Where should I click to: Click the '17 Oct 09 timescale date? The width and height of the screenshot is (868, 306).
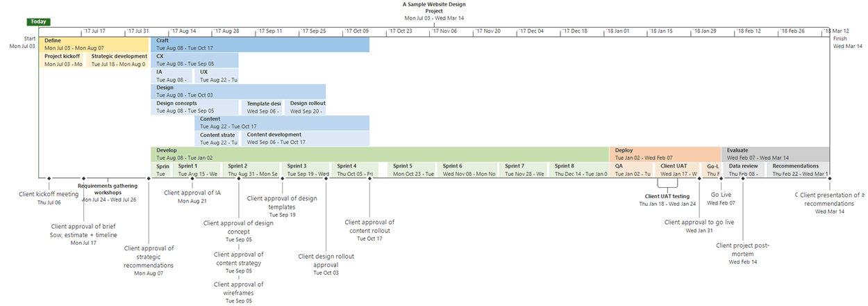pyautogui.click(x=358, y=31)
